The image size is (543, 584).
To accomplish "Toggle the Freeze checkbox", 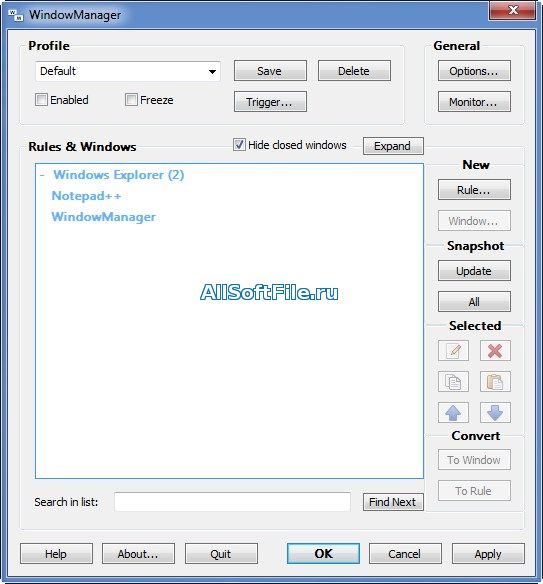I will click(x=131, y=100).
